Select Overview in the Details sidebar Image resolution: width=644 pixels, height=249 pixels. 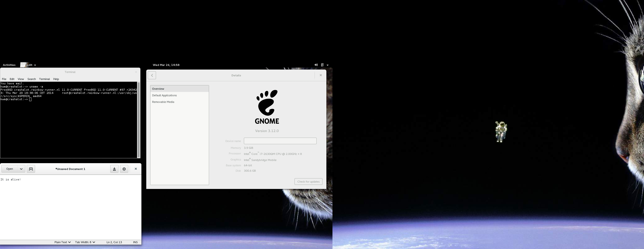click(180, 89)
